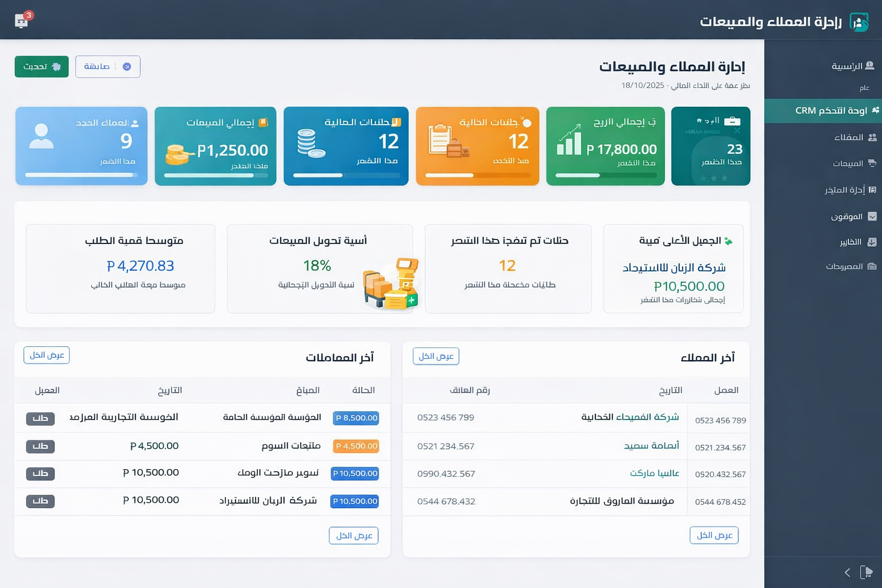This screenshot has width=882, height=588.
Task: Click the progress bar on العملاء الجدد card
Action: click(81, 175)
